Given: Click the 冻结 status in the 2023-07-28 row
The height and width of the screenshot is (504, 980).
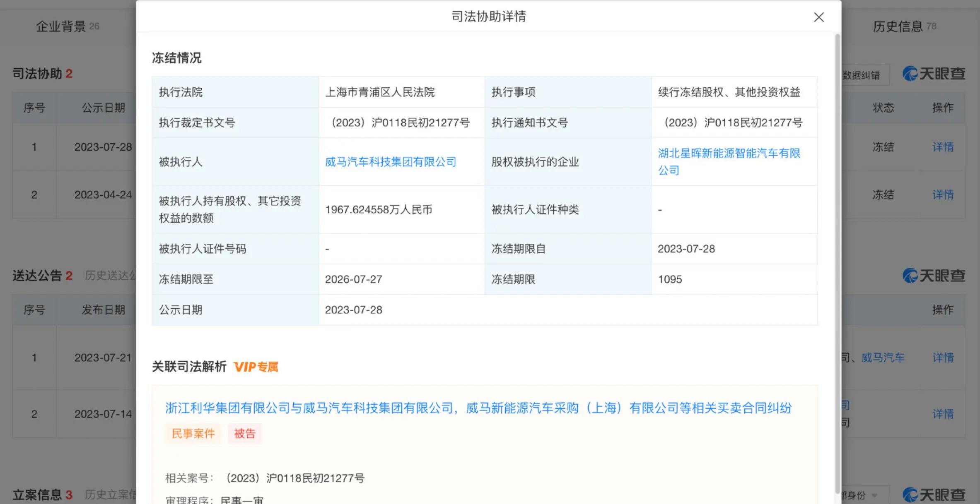Looking at the screenshot, I should click(x=883, y=147).
